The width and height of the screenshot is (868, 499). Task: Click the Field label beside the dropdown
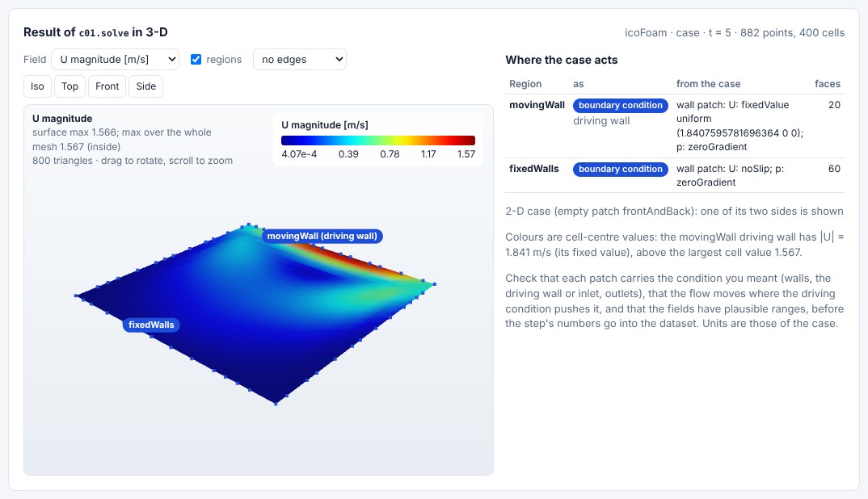point(35,59)
